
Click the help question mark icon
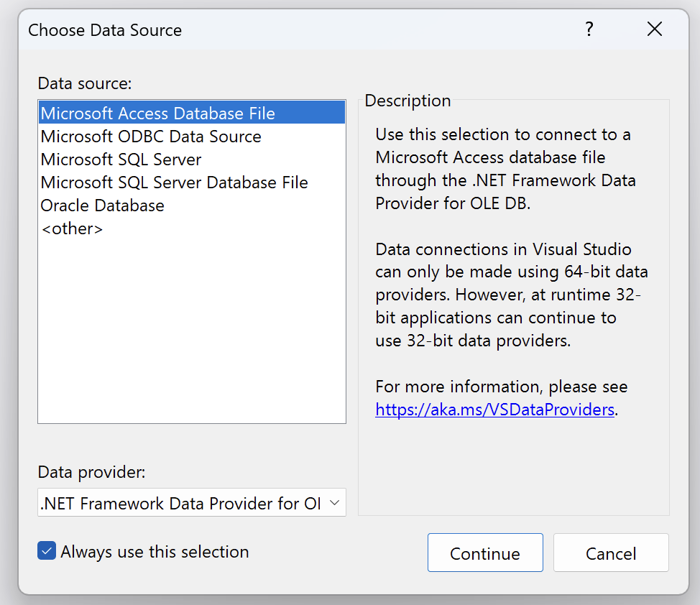pyautogui.click(x=589, y=29)
